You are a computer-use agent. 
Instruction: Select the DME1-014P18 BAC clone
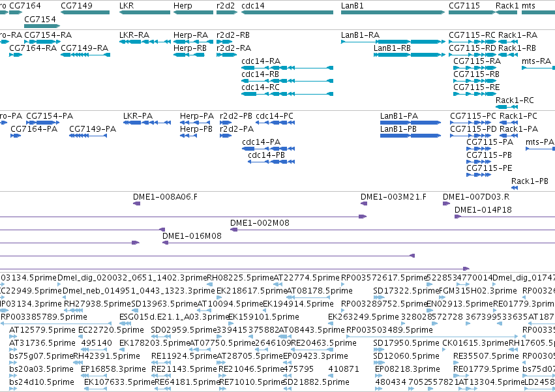(x=505, y=217)
